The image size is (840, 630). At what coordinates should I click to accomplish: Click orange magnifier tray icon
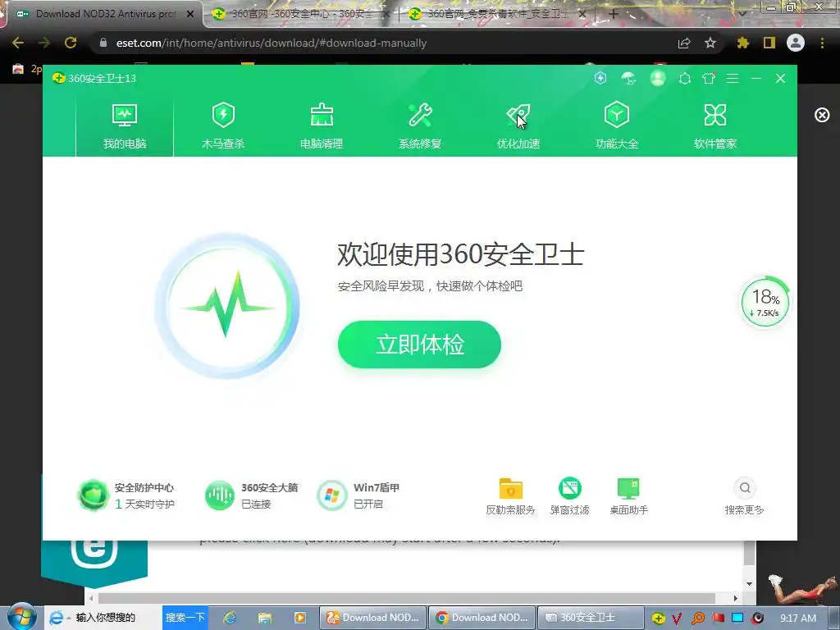point(697,619)
